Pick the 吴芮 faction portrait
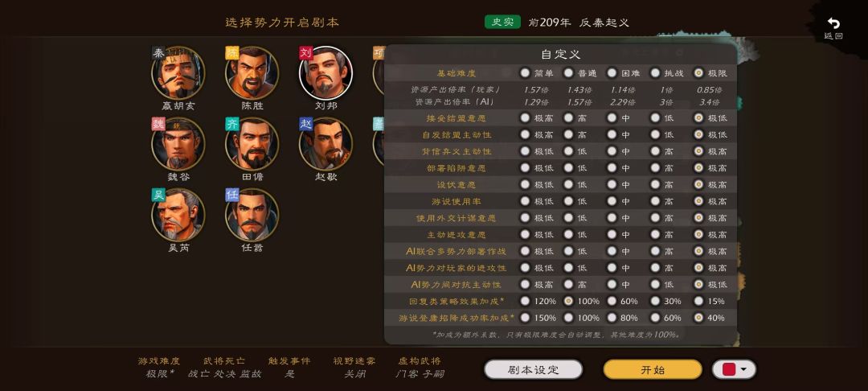868x391 pixels. pos(178,215)
